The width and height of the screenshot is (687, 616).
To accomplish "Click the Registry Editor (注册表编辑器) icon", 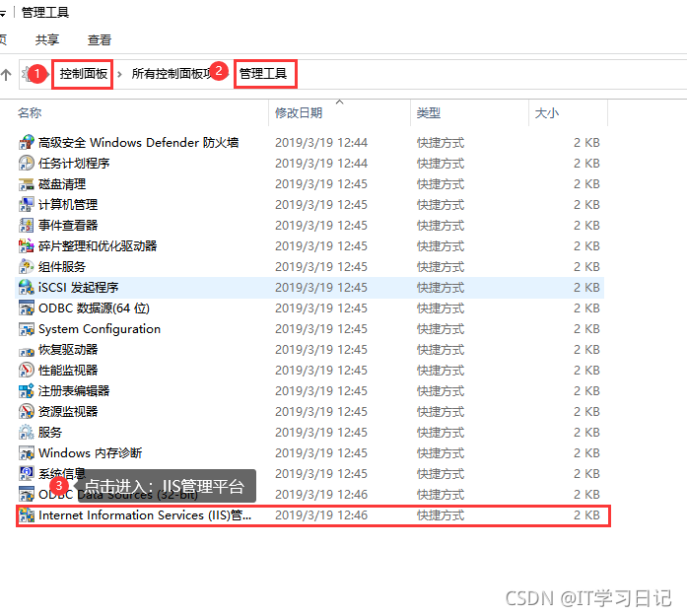I will [x=27, y=391].
